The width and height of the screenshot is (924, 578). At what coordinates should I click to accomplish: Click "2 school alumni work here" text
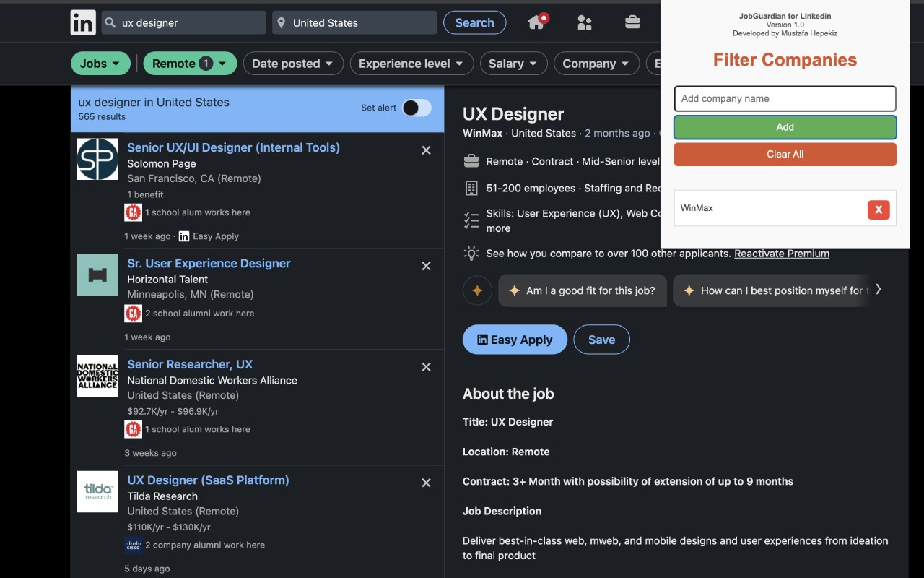point(199,313)
